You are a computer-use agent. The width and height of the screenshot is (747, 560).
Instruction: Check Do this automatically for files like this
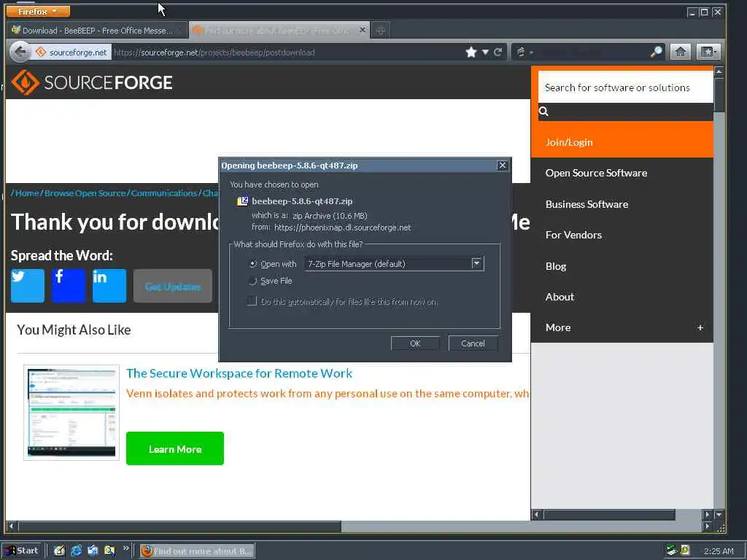[x=252, y=301]
